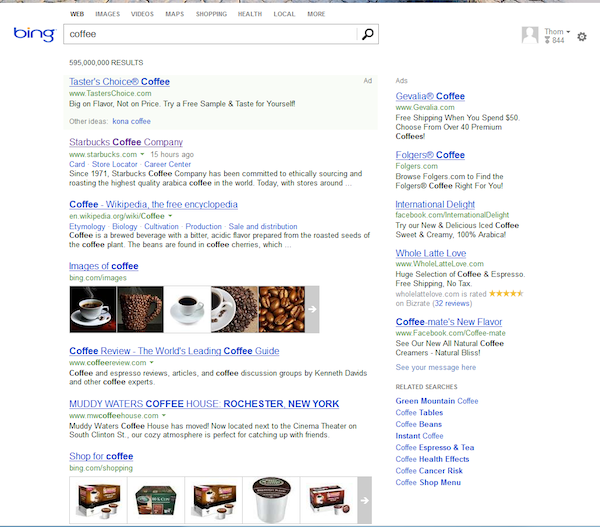
Task: Open the first coffee cup image thumbnail
Action: tap(91, 309)
